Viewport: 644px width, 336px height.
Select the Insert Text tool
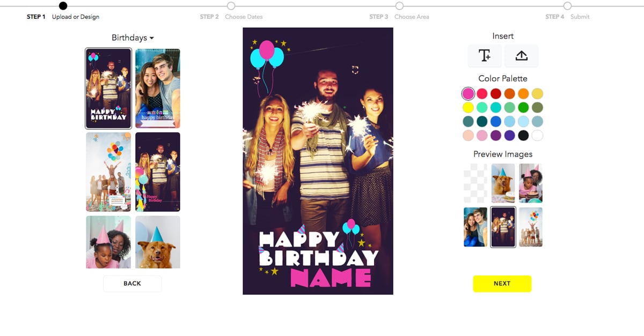click(x=485, y=56)
